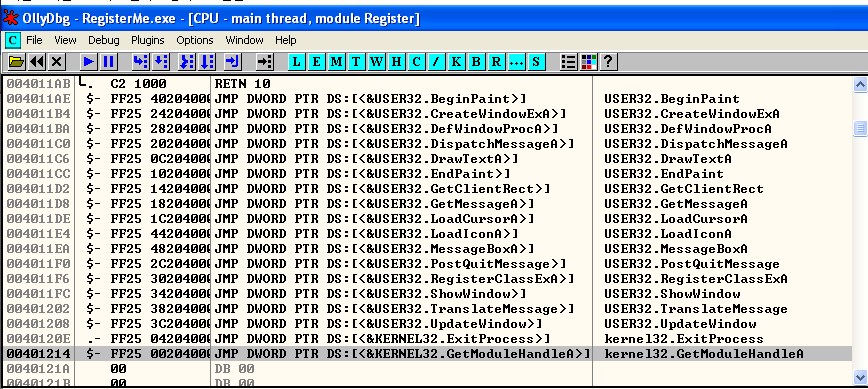The width and height of the screenshot is (868, 389).
Task: Select the JMP to USER32.MessageBoxA row
Action: click(427, 248)
